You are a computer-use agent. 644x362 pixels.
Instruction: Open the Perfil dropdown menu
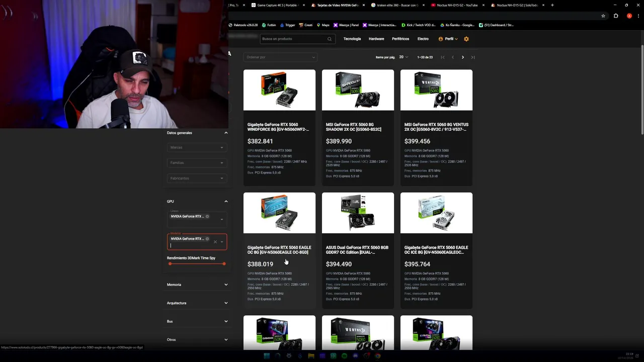pyautogui.click(x=448, y=39)
